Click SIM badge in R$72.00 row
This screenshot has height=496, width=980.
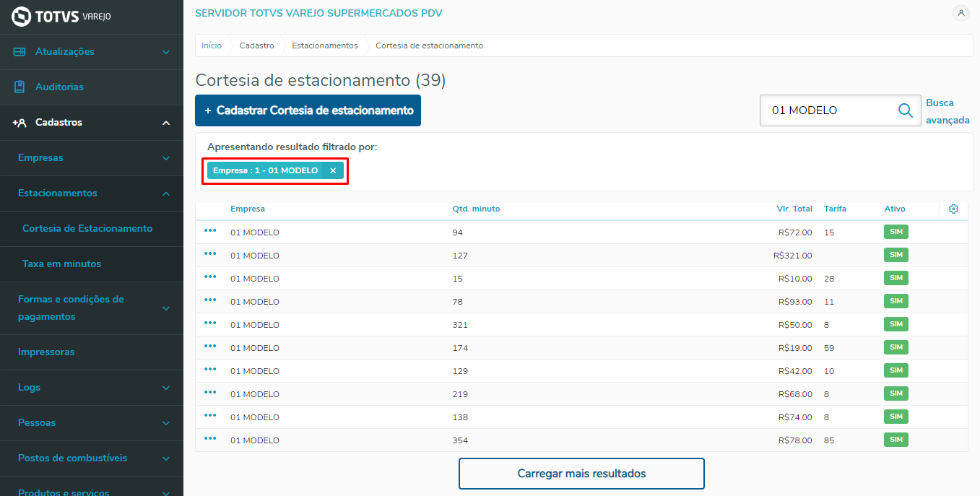click(896, 232)
